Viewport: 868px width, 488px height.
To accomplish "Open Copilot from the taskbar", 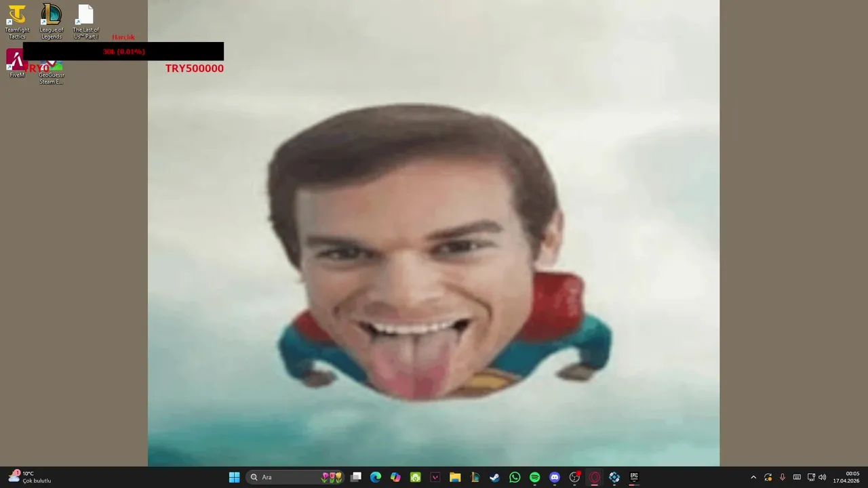I will pos(395,477).
